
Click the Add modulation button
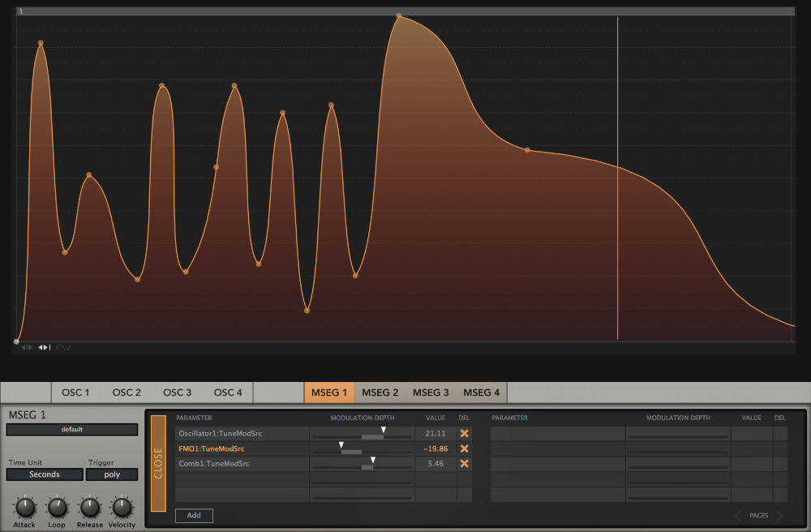click(x=194, y=516)
